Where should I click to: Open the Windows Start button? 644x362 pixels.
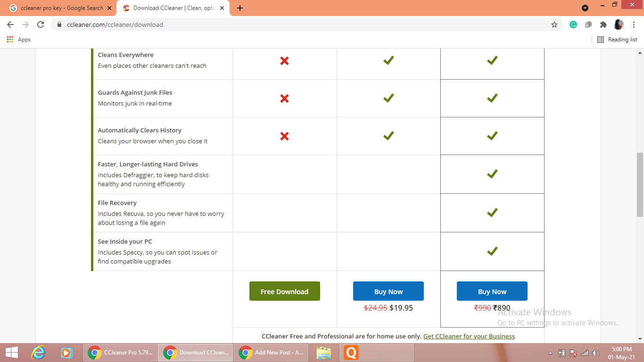click(12, 352)
